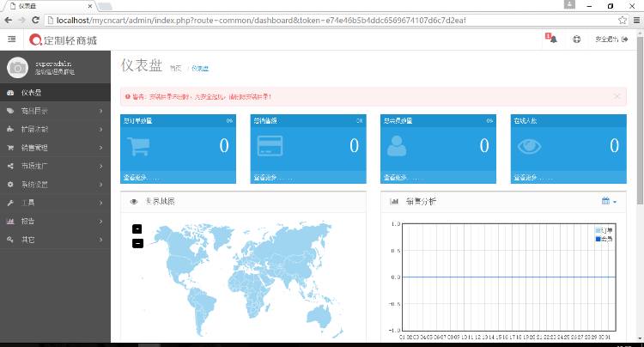Image resolution: width=644 pixels, height=347 pixels.
Task: Open the 市场推广 sidebar menu
Action: point(55,166)
